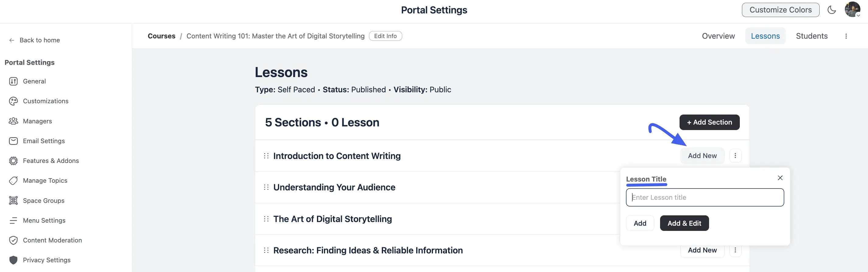This screenshot has height=272, width=868.
Task: Open the three-dot menu for the Research section
Action: [x=735, y=250]
